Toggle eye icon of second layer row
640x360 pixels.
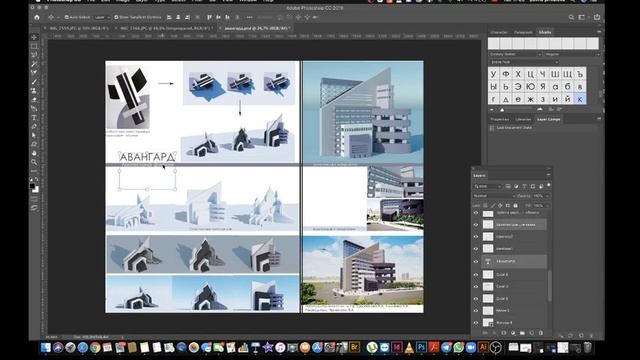tap(476, 224)
